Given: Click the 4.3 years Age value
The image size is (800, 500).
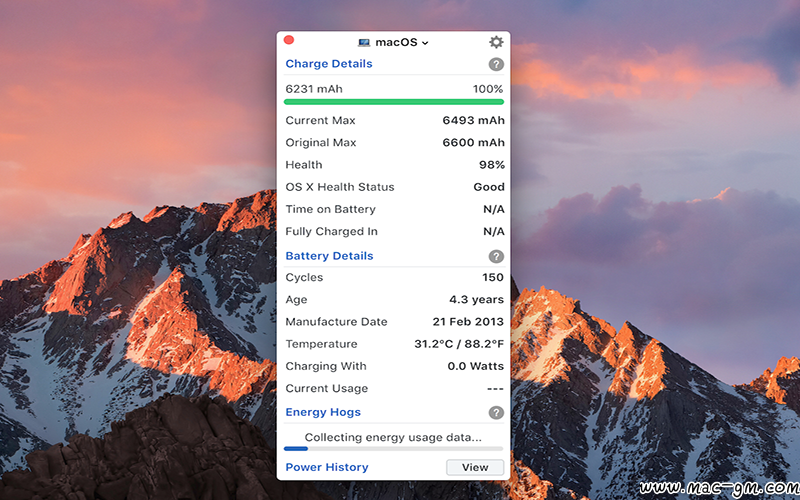Looking at the screenshot, I should (x=477, y=299).
